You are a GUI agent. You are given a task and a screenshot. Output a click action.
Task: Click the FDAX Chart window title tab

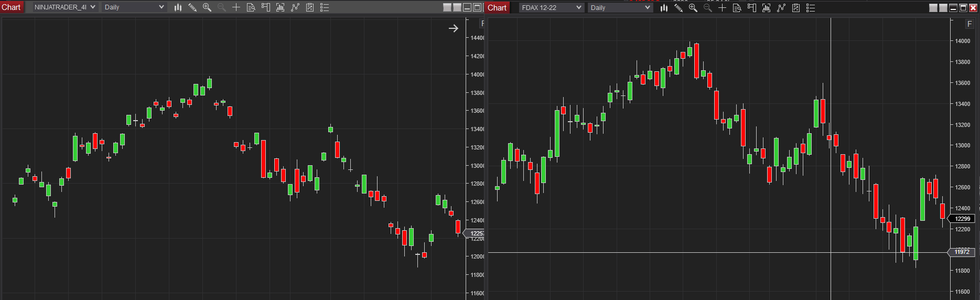[497, 8]
